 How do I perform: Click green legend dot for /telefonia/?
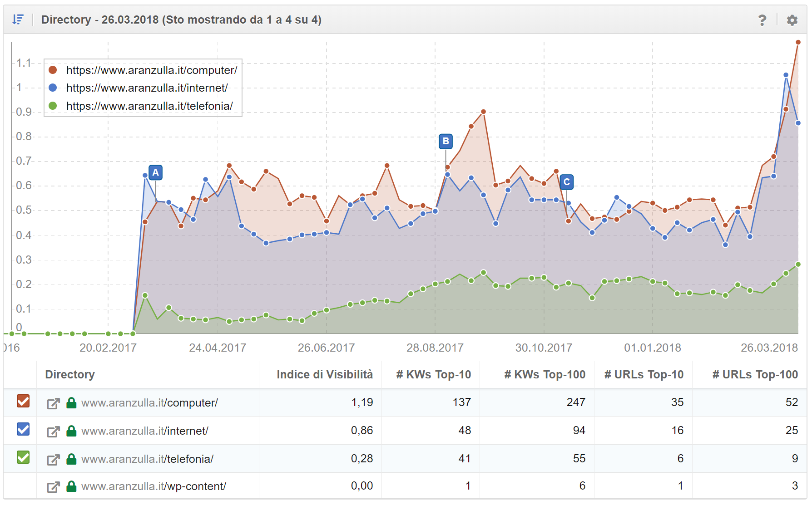[53, 106]
